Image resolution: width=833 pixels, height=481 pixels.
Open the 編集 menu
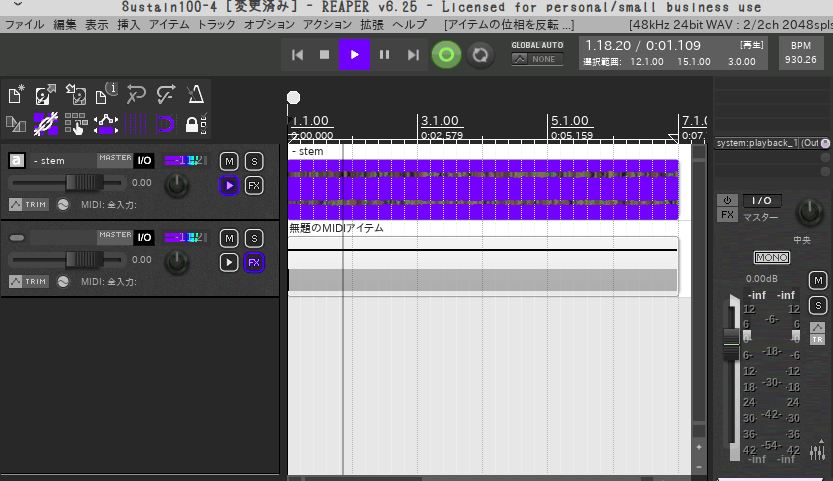[65, 24]
